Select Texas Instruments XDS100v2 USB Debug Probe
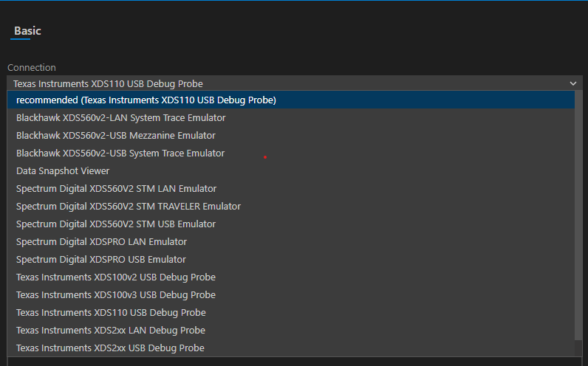 click(x=116, y=277)
